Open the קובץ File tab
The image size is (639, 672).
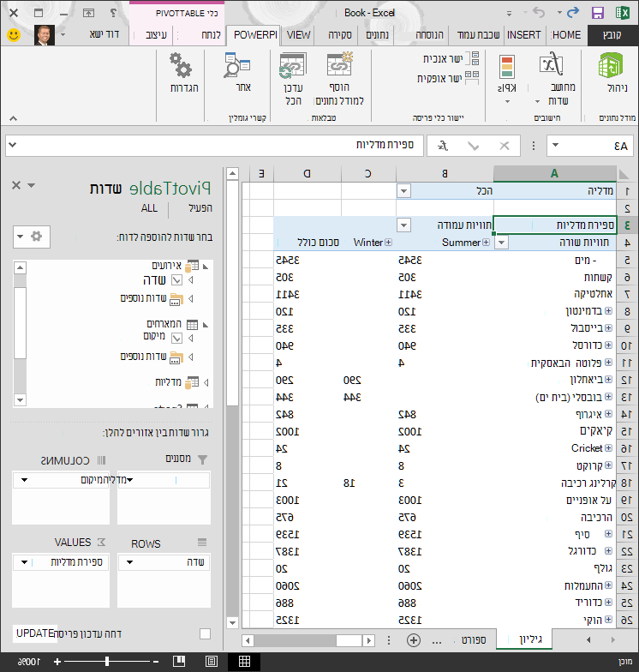[612, 34]
